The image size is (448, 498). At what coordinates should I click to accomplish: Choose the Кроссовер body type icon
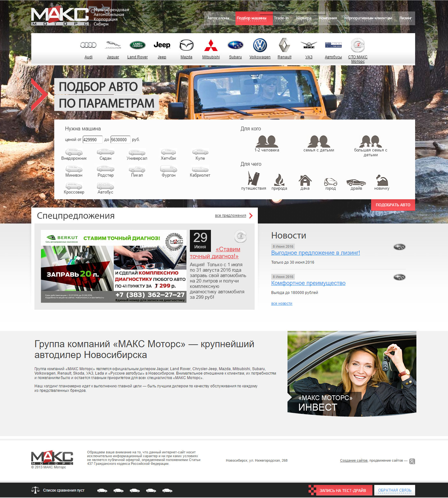click(x=74, y=186)
